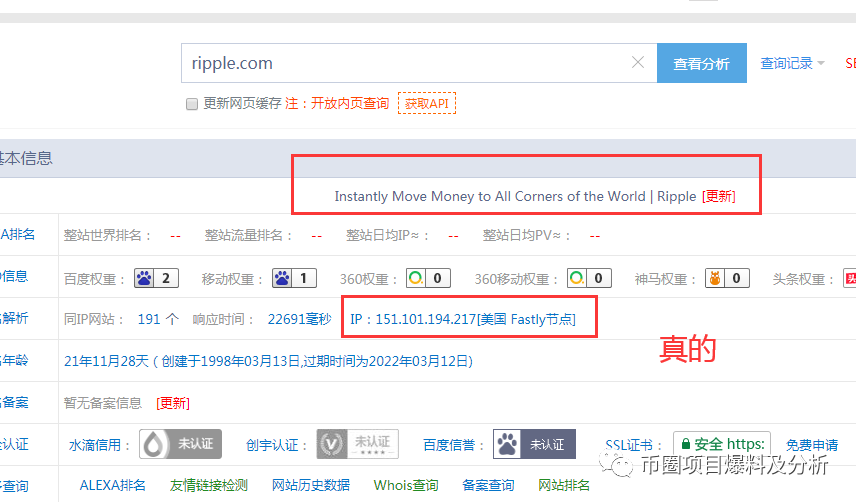Click the 查看分析 button
The height and width of the screenshot is (502, 856).
click(x=702, y=63)
